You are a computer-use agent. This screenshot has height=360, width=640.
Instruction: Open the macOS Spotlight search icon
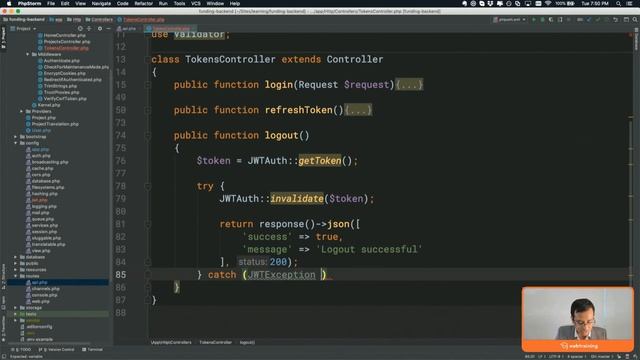tap(619, 3)
